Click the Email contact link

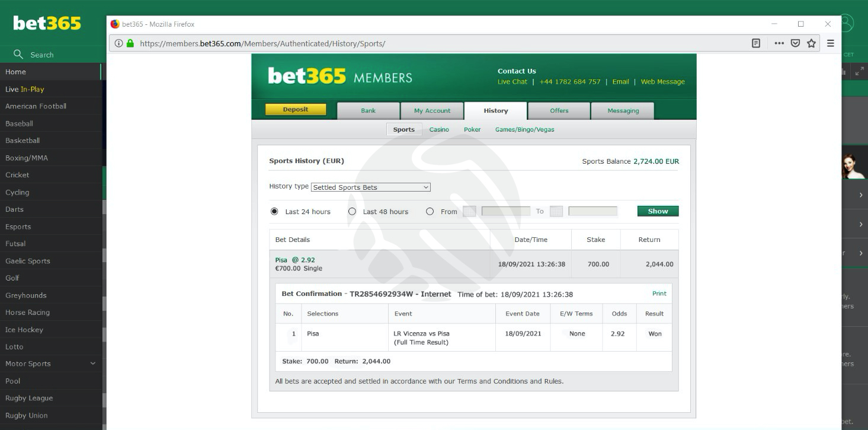(x=620, y=82)
